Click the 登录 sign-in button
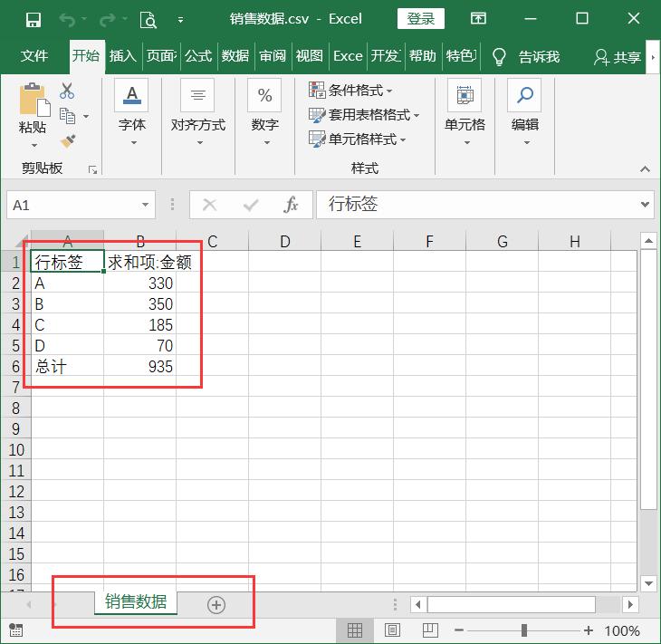The height and width of the screenshot is (644, 661). (421, 18)
